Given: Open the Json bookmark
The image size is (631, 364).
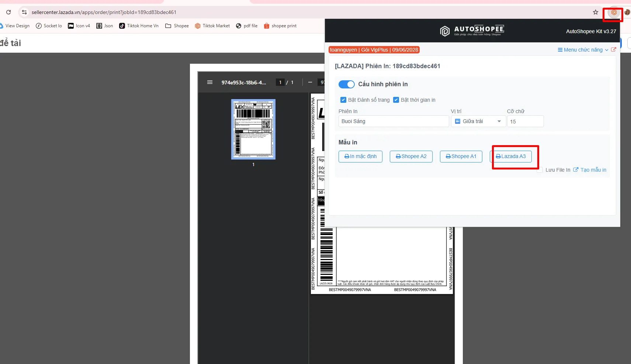Looking at the screenshot, I should (105, 26).
